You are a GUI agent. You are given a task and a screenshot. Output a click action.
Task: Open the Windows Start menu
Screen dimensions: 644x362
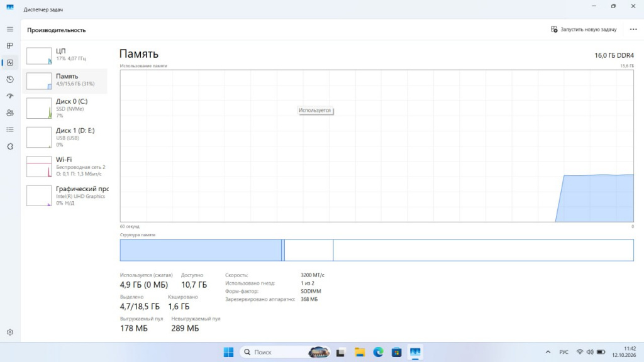tap(228, 352)
